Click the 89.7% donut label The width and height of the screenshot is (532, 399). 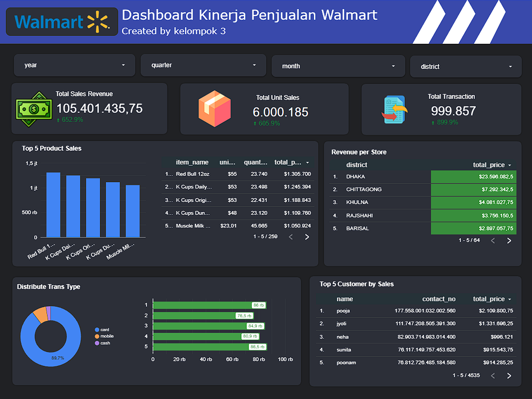point(58,358)
